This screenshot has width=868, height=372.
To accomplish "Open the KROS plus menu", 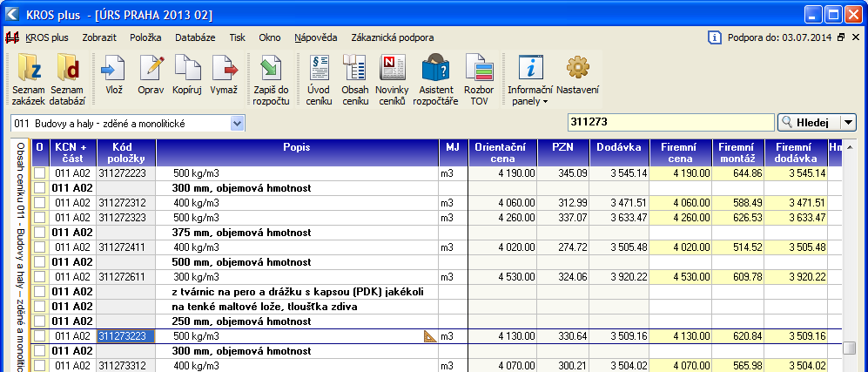I will [47, 38].
